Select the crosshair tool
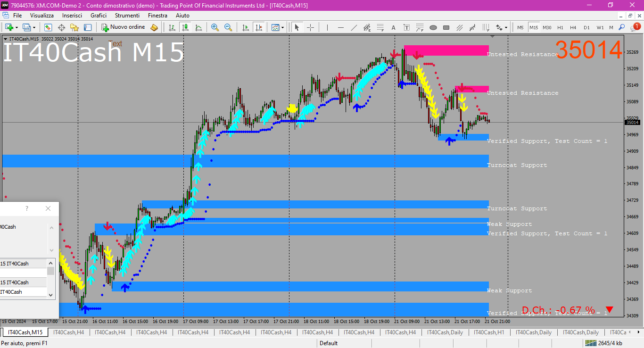 coord(310,27)
